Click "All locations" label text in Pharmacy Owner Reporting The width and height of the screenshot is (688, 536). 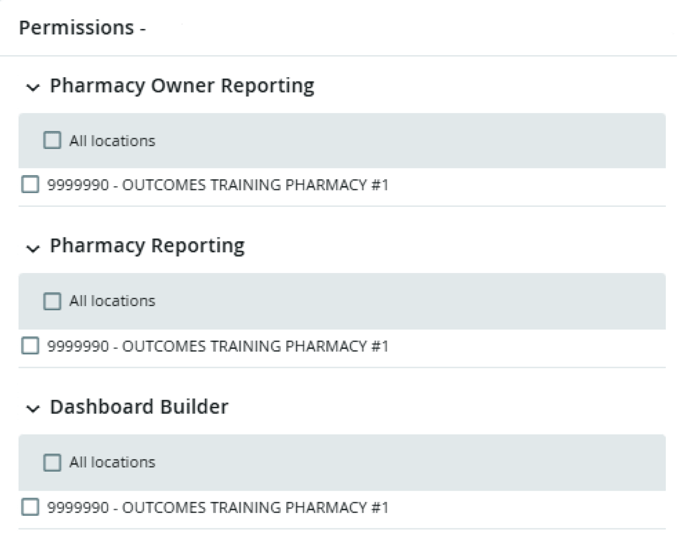click(112, 141)
